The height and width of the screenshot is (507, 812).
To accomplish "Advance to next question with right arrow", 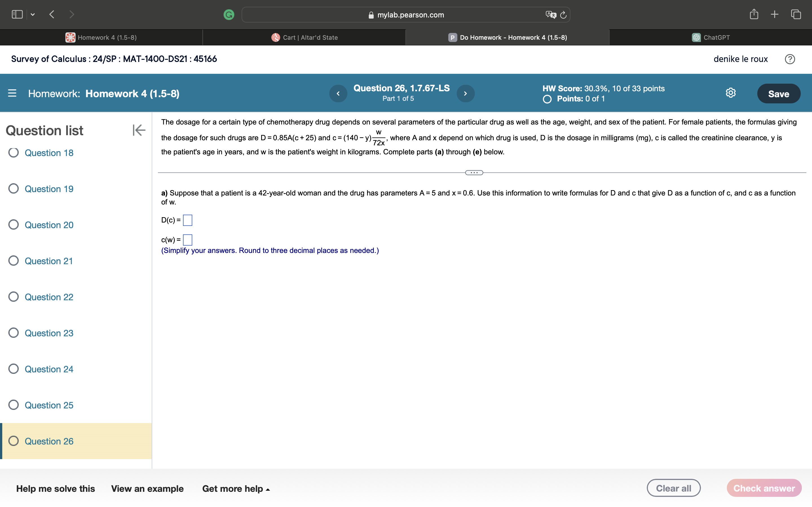I will [465, 93].
